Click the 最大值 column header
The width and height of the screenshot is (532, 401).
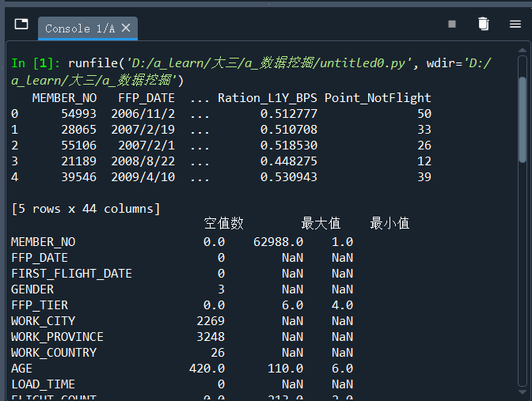(x=321, y=223)
